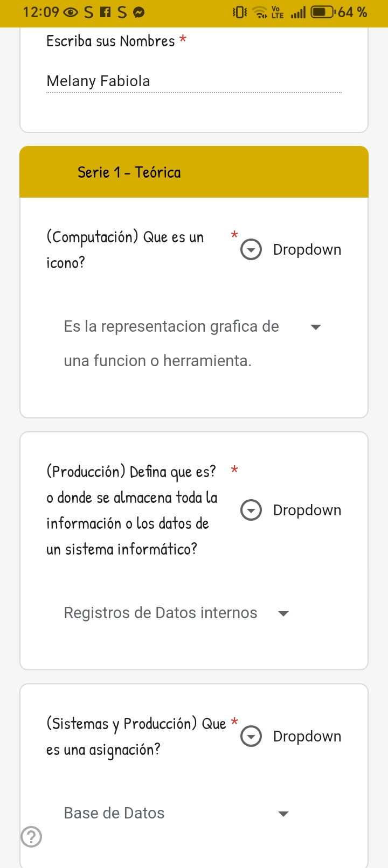Tap the Messenger notification icon in status bar
Viewport: 388px width, 868px height.
tap(139, 12)
